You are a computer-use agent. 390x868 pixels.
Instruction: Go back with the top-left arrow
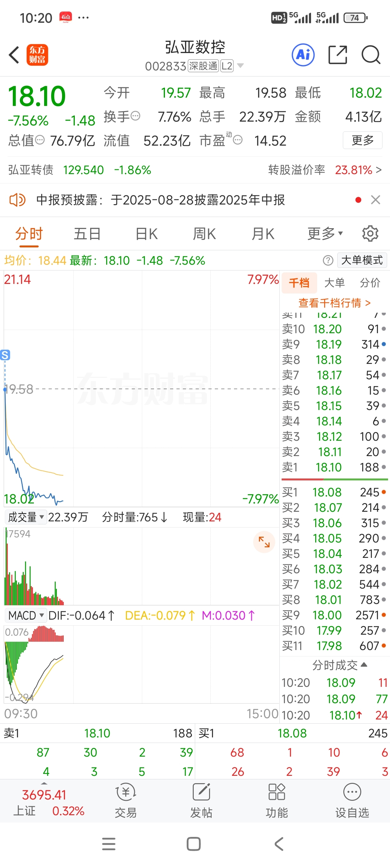click(x=14, y=55)
